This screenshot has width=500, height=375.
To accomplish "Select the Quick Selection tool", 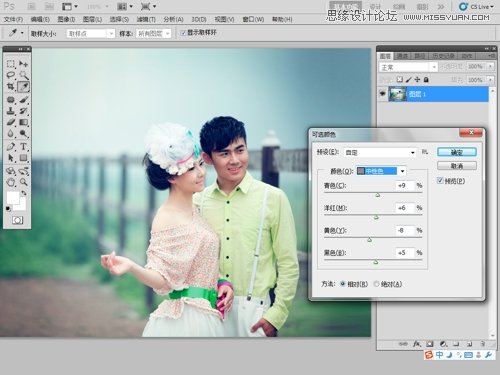I will tap(23, 75).
